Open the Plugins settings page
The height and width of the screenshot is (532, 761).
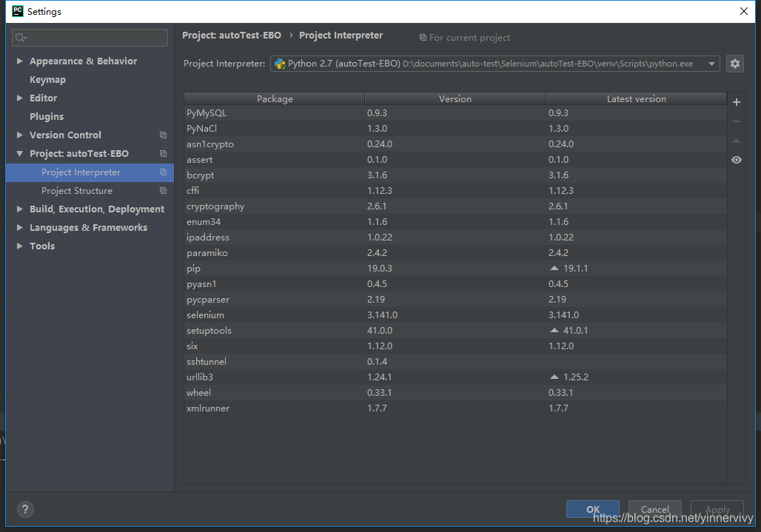coord(47,116)
